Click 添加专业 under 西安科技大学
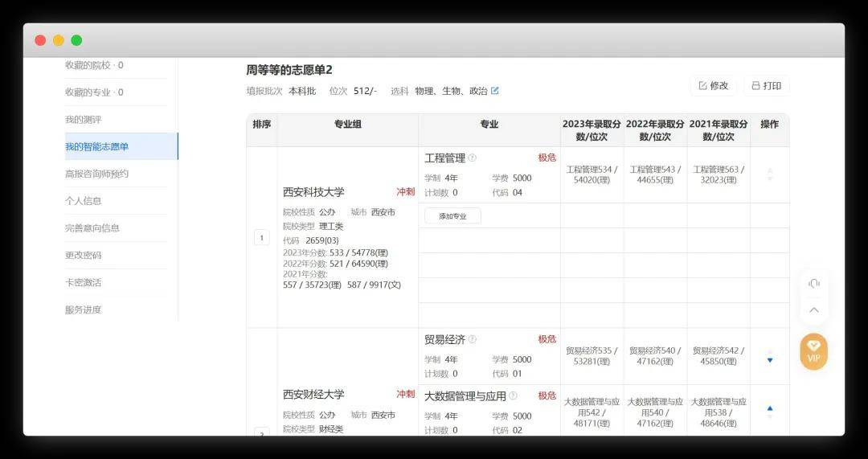The height and width of the screenshot is (459, 868). coord(452,216)
